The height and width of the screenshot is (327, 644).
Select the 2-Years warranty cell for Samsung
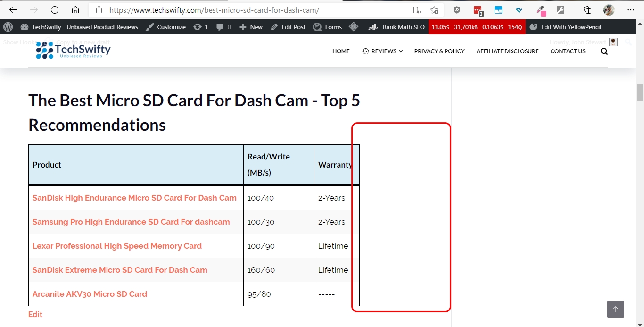click(x=337, y=222)
